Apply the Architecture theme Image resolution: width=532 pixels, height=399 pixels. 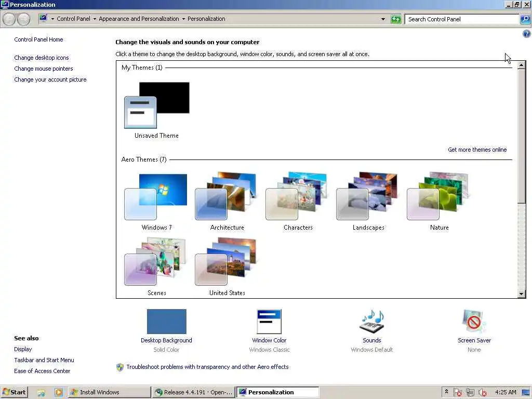225,196
